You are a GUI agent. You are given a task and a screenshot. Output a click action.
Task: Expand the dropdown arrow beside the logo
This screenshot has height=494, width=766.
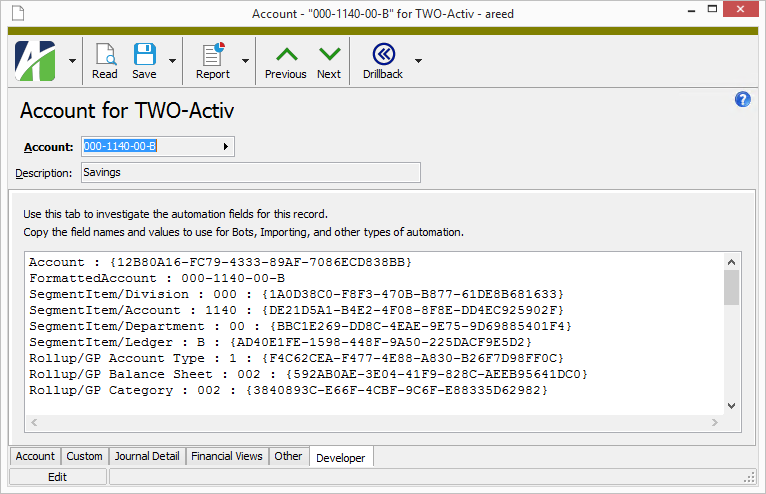pyautogui.click(x=72, y=61)
